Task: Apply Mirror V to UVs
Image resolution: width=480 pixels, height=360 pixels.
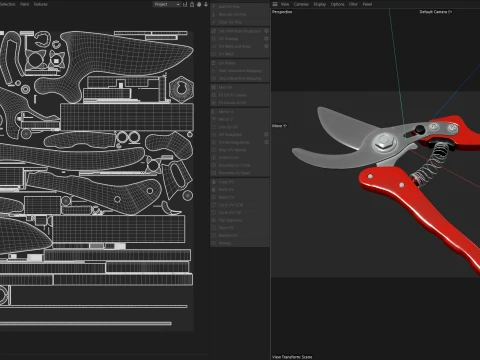Action: coord(240,119)
